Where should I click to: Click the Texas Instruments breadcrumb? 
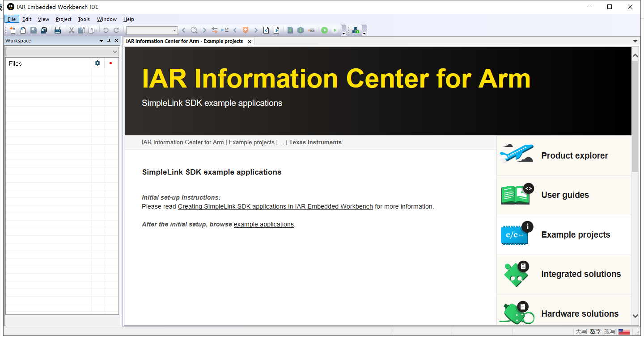click(x=315, y=142)
